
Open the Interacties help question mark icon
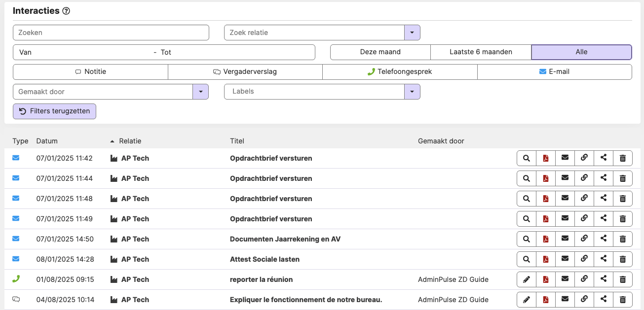coord(66,11)
